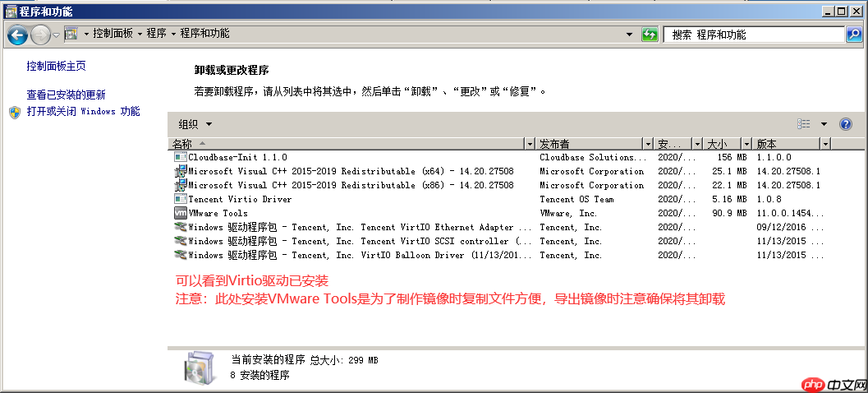Open the 组织 dropdown menu
Screen dimensions: 868x393
click(x=195, y=124)
